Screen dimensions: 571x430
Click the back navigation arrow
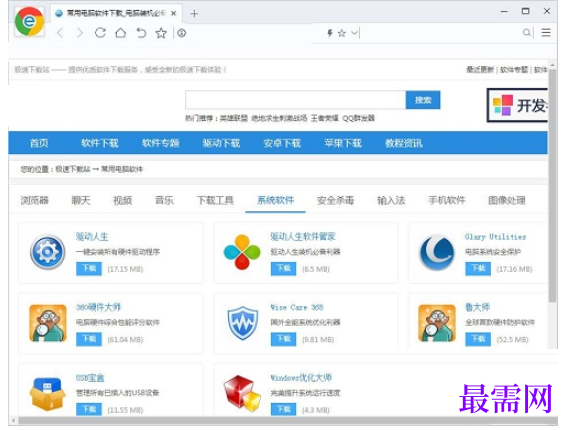60,33
